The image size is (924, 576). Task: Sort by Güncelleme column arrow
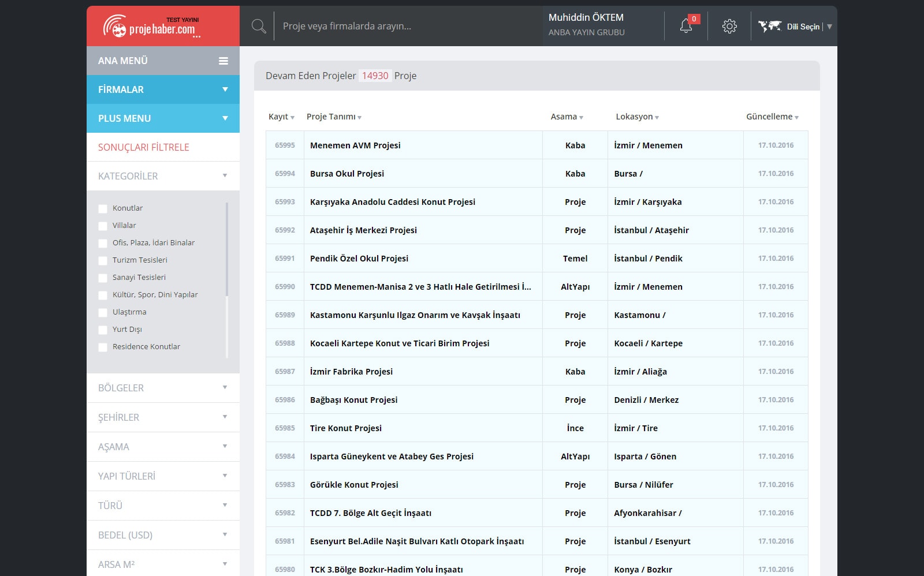tap(796, 117)
